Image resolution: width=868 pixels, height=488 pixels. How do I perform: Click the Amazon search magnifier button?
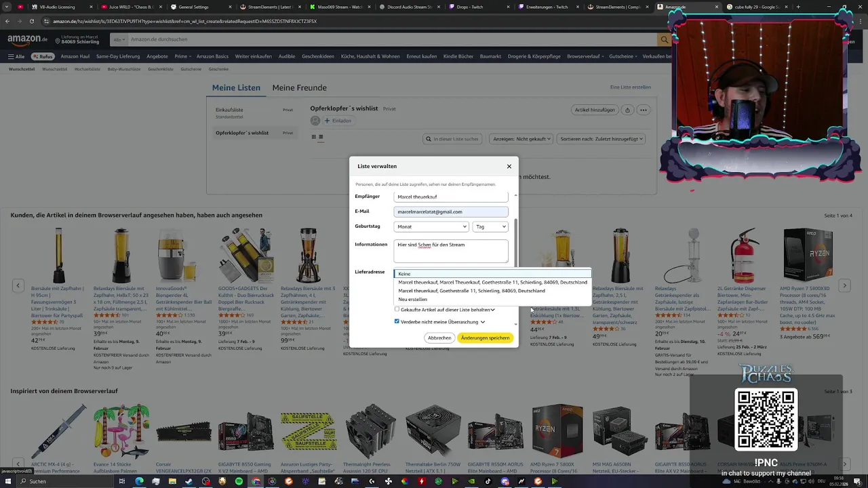tap(664, 40)
